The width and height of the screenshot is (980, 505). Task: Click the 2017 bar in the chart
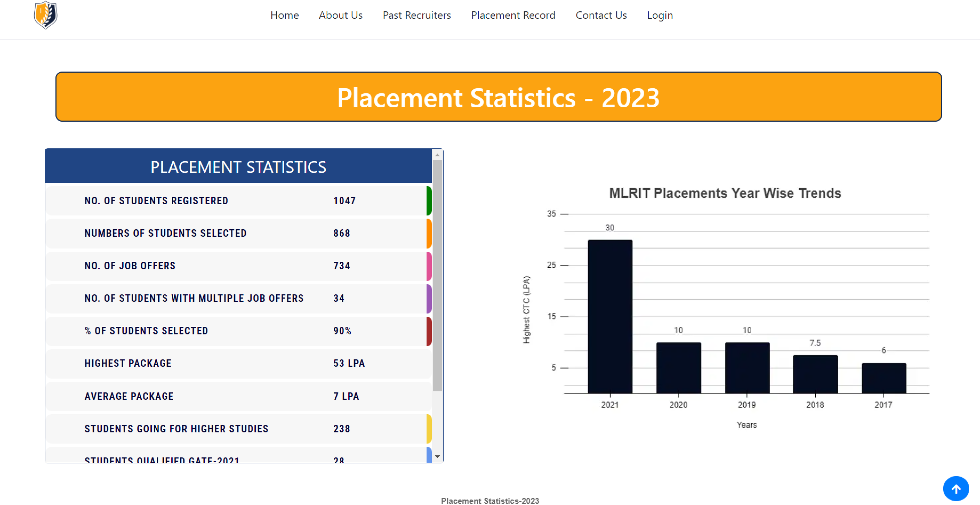pos(884,378)
